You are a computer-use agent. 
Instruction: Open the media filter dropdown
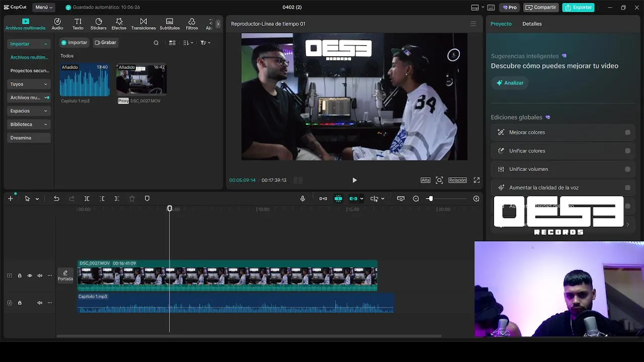pos(205,43)
